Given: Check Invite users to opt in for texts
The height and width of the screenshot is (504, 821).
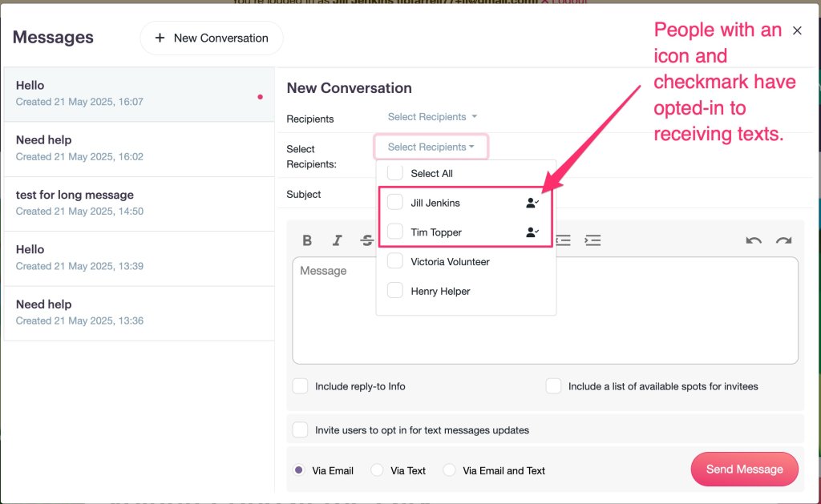Looking at the screenshot, I should point(301,430).
